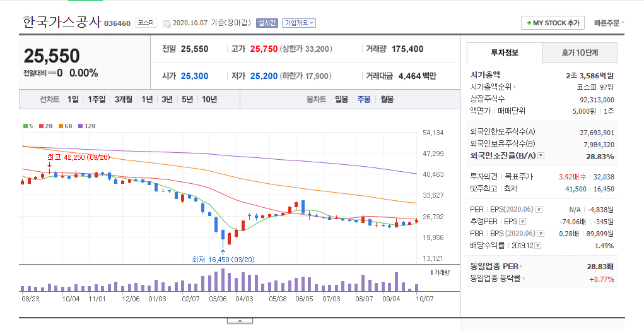Click the orange 60 moving average legend

[66, 126]
